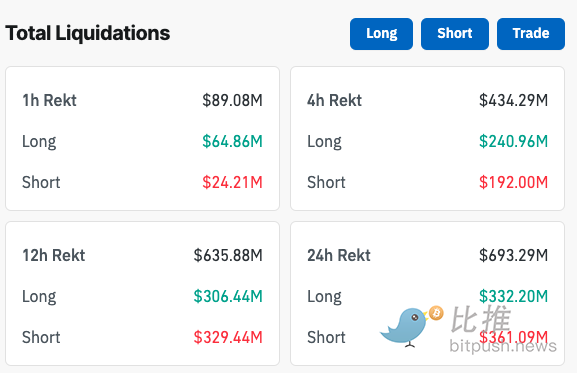The height and width of the screenshot is (373, 577).
Task: Open the 4h Rekt card title
Action: (334, 100)
